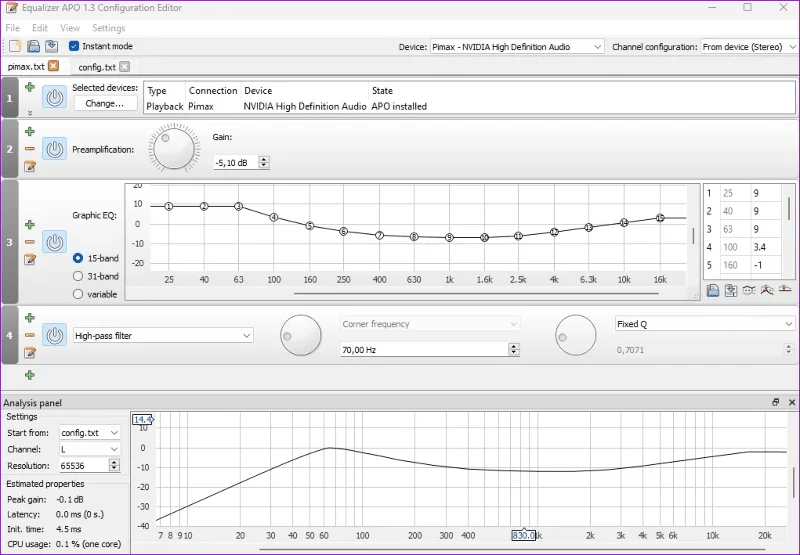Click Graphic EQ invert response icon
800x555 pixels.
pos(749,290)
